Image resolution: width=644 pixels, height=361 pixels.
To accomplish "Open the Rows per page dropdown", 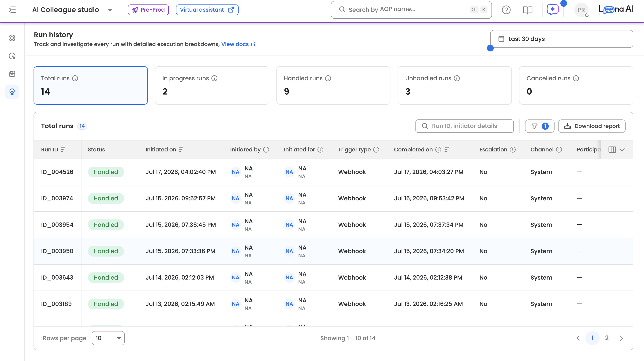I will [108, 338].
